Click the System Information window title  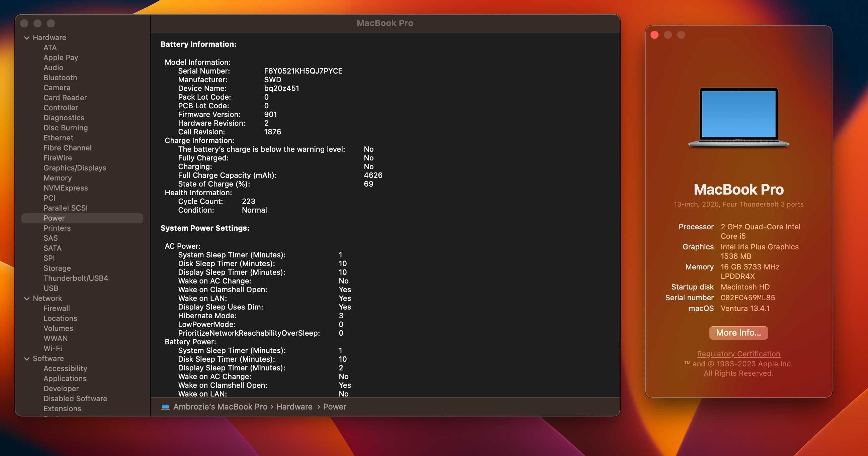coord(385,23)
